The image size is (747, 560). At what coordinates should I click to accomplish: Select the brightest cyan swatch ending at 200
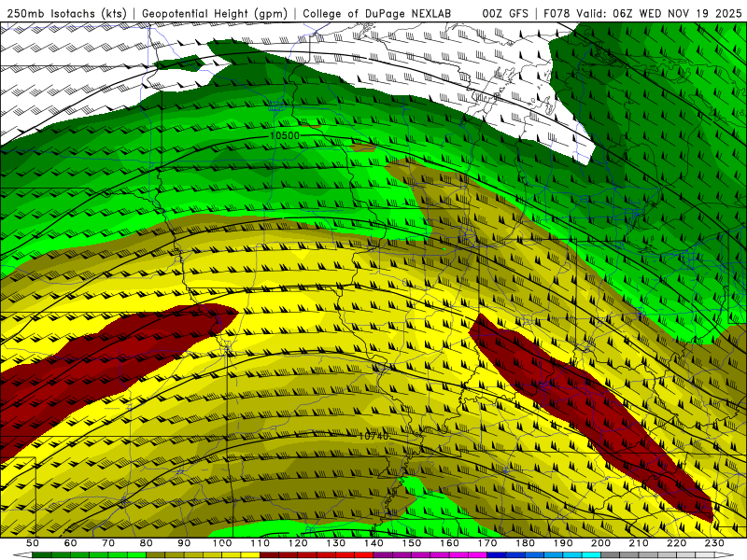(591, 555)
